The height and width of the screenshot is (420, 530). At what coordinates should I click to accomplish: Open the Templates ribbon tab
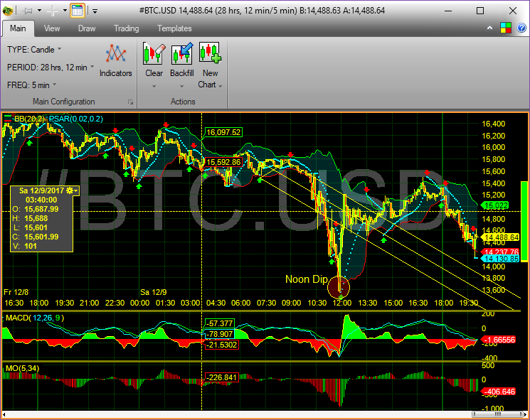[x=174, y=28]
